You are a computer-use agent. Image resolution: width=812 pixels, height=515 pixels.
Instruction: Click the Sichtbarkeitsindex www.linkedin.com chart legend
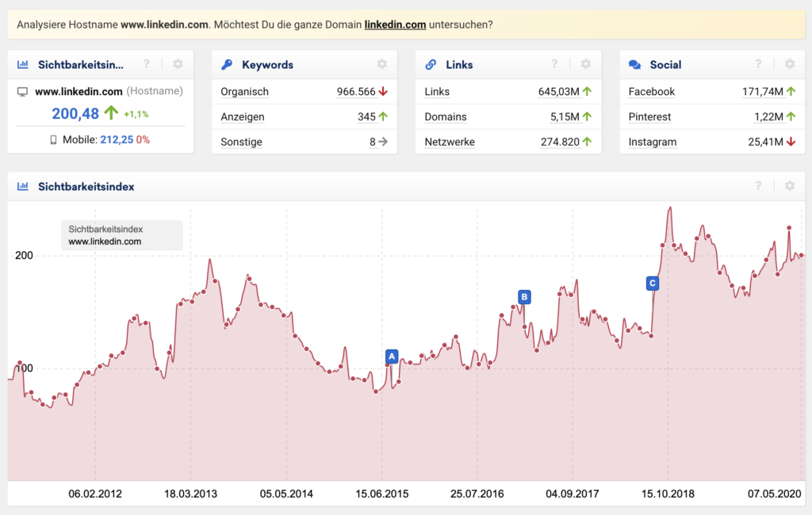pos(121,235)
